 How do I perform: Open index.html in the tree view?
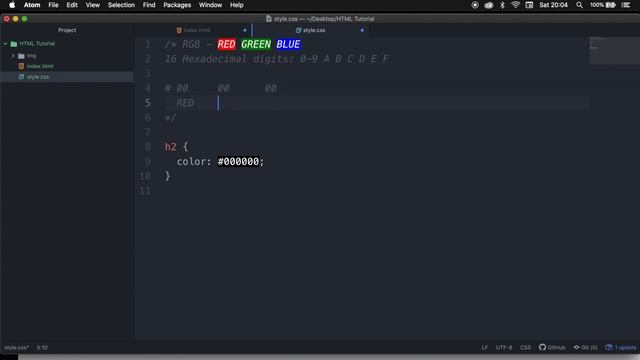click(x=40, y=66)
